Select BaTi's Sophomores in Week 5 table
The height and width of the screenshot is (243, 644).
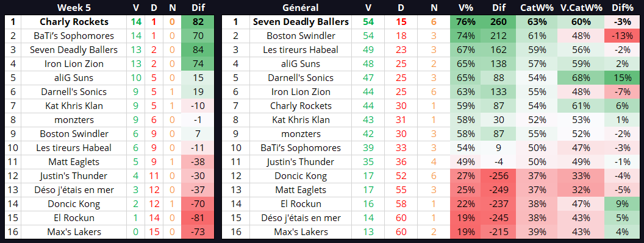pos(74,36)
